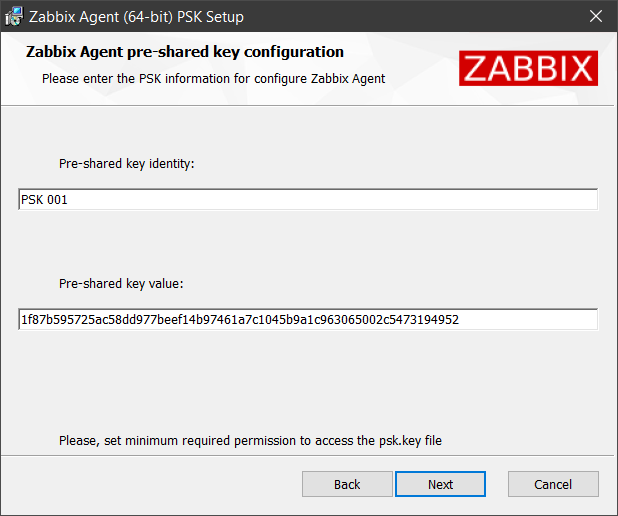
Task: Click empty gray area between Next and Cancel
Action: (497, 484)
